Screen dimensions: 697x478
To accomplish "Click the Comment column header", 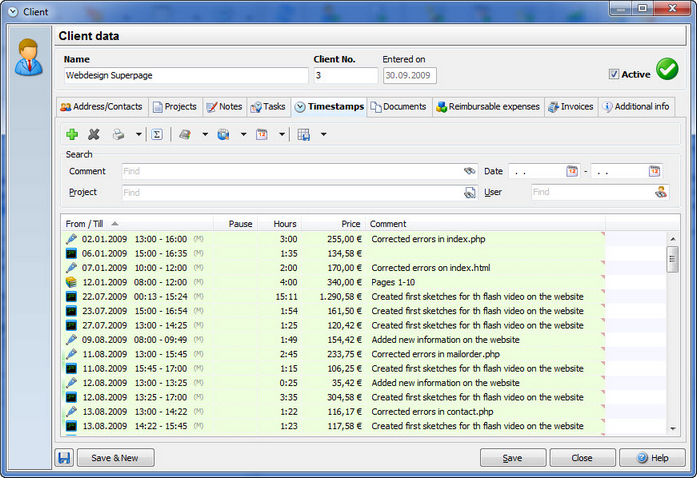I will pos(485,224).
